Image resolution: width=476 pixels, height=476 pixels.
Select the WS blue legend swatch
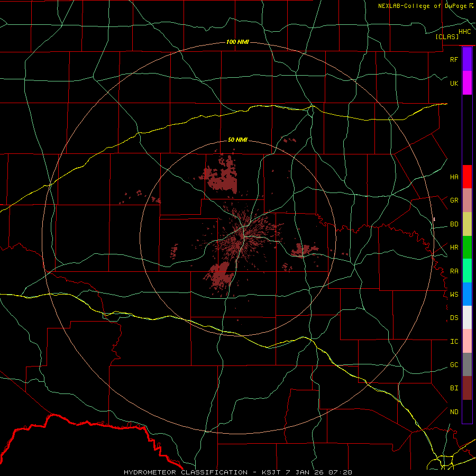click(x=467, y=294)
